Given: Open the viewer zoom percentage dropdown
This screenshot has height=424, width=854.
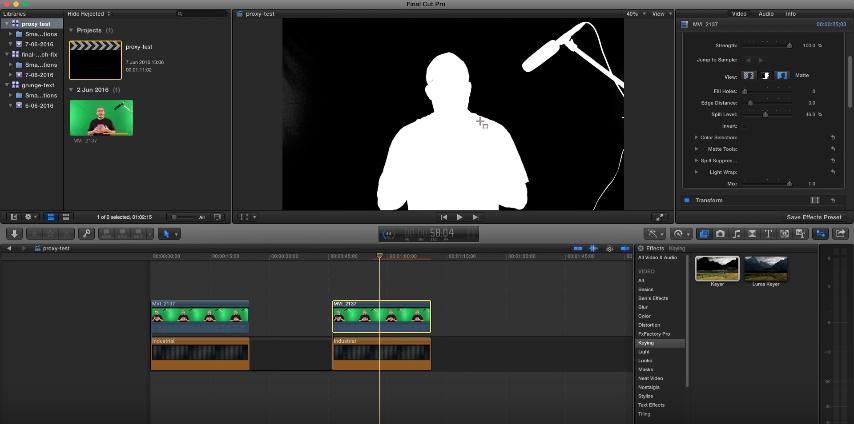Looking at the screenshot, I should tap(636, 14).
